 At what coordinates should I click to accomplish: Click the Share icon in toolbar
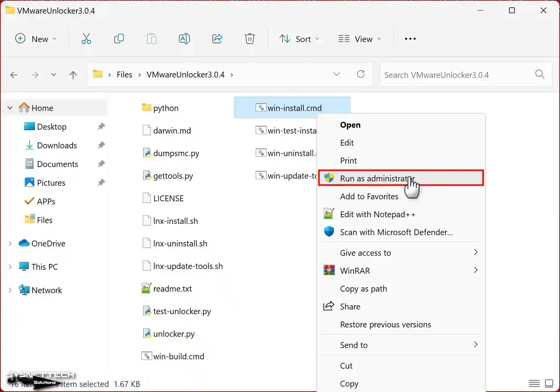[x=217, y=39]
